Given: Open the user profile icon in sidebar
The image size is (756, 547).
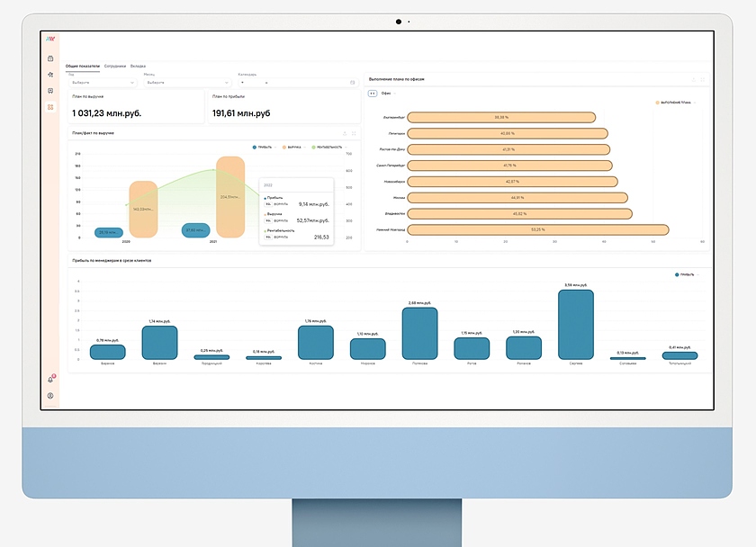Looking at the screenshot, I should [x=50, y=396].
